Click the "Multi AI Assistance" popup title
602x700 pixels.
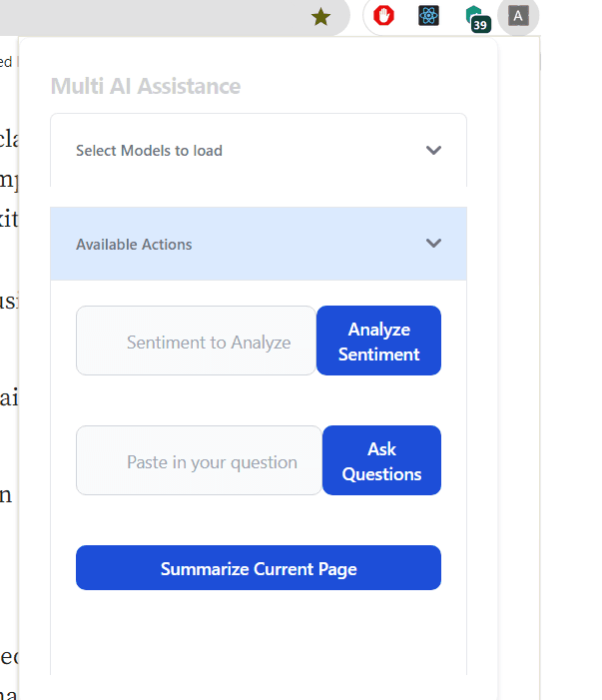pyautogui.click(x=146, y=86)
